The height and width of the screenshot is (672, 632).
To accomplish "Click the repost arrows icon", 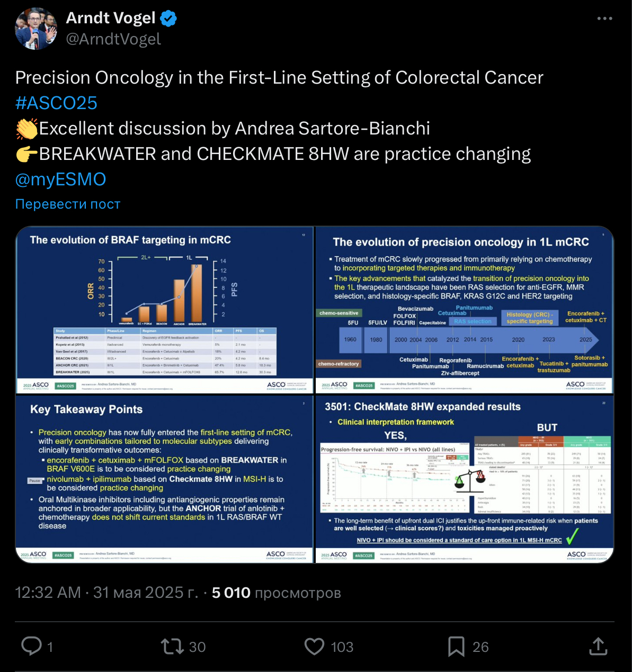I will 172,647.
